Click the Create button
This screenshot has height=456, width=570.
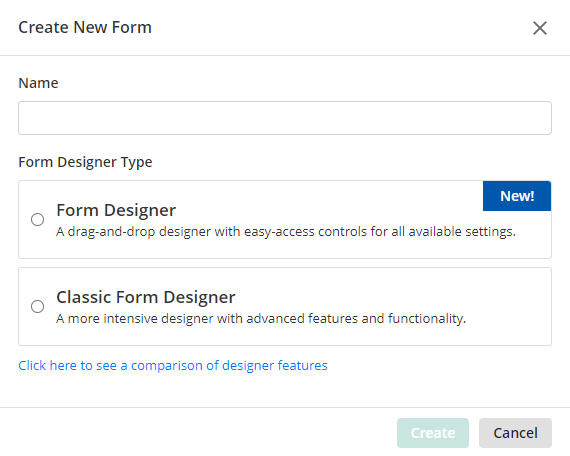(433, 433)
